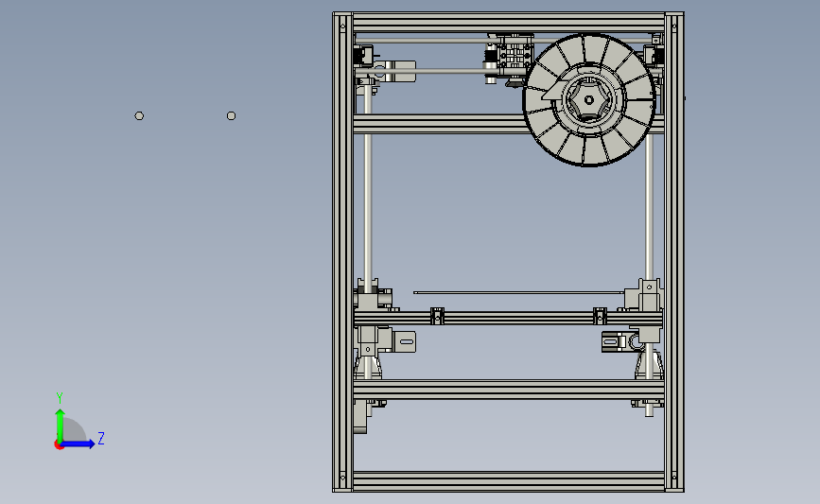
Task: Pick the right vertical outer frame extrusion
Action: pos(674,252)
